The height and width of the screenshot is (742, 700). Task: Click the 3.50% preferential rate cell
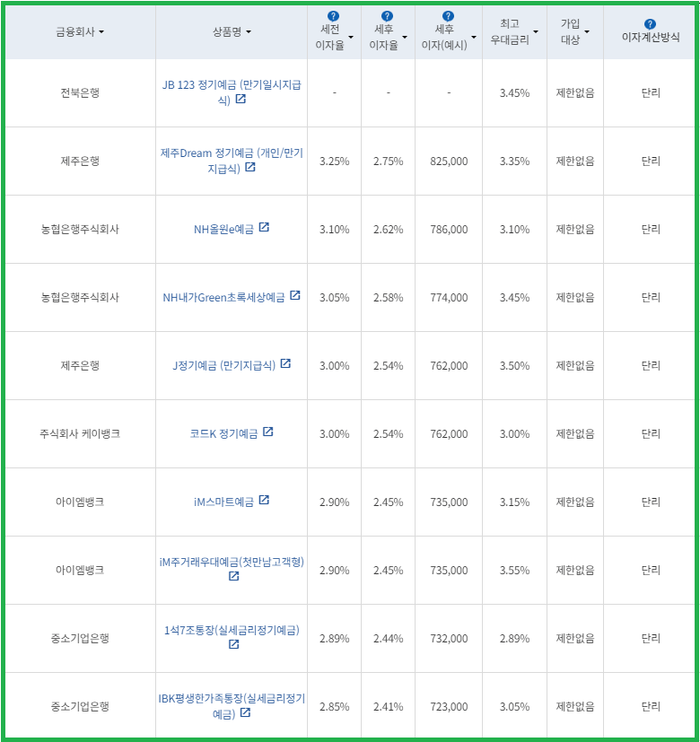click(514, 366)
